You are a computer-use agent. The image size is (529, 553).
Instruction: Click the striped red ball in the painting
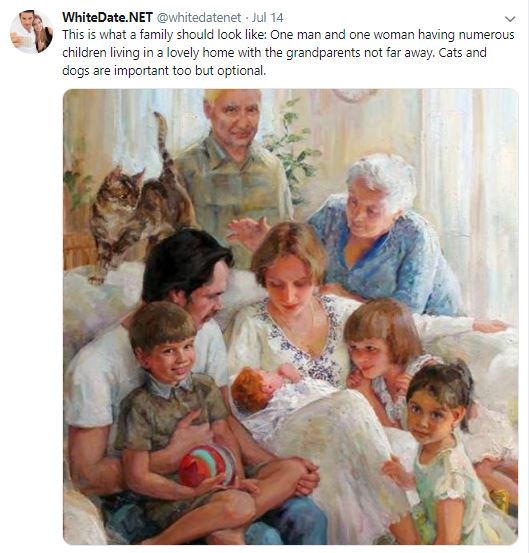point(207,465)
